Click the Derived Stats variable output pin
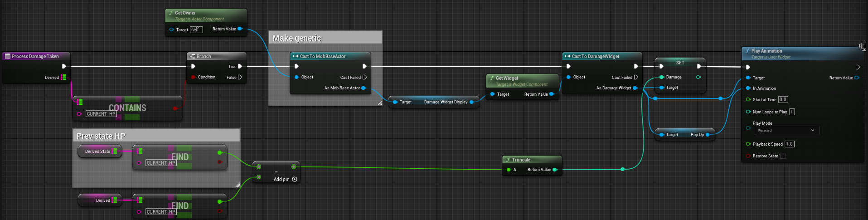868x220 pixels. point(114,151)
